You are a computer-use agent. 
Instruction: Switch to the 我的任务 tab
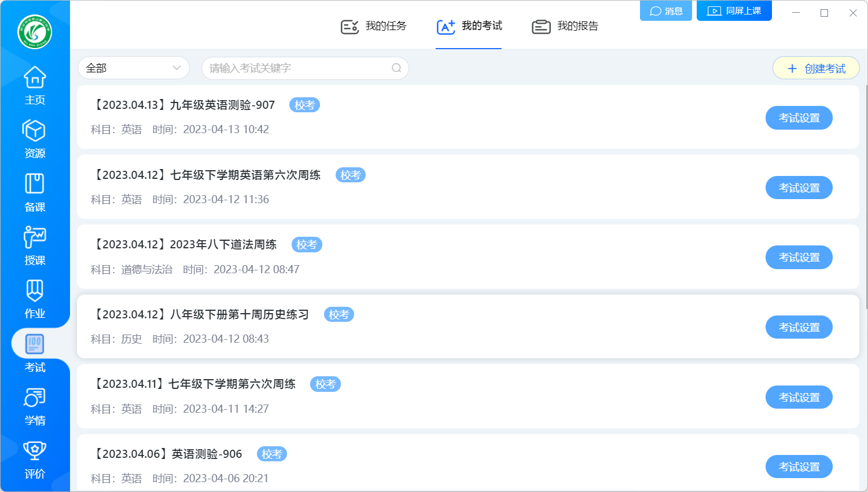tap(374, 26)
